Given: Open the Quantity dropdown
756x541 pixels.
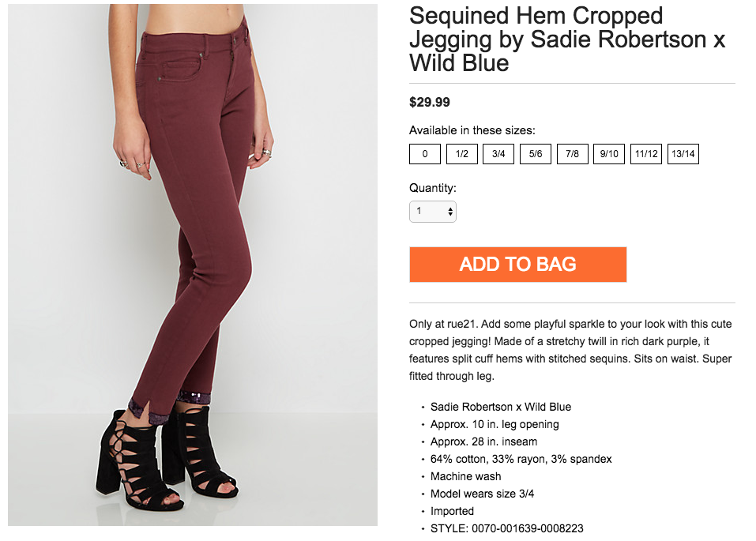Looking at the screenshot, I should pyautogui.click(x=433, y=212).
